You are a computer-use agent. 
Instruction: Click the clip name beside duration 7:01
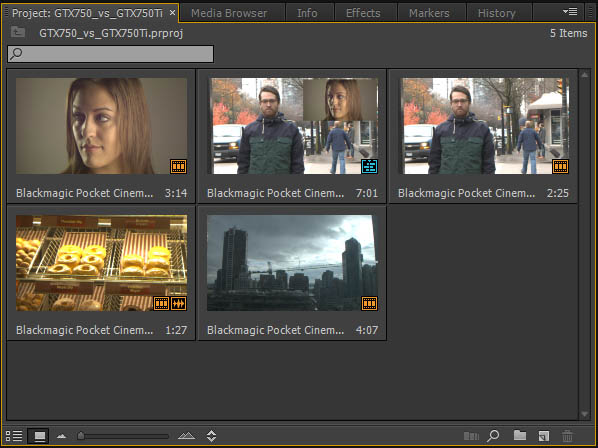pyautogui.click(x=276, y=193)
